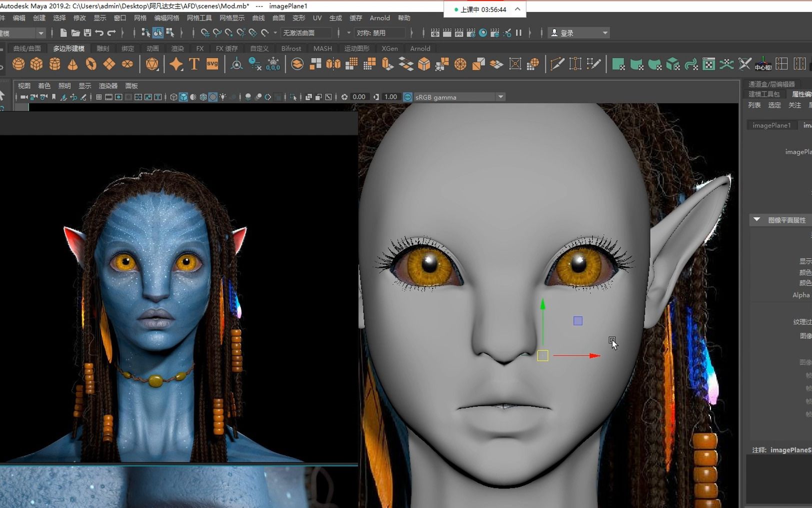Click the SVG tool on the Poly Modeling shelf

coord(211,64)
